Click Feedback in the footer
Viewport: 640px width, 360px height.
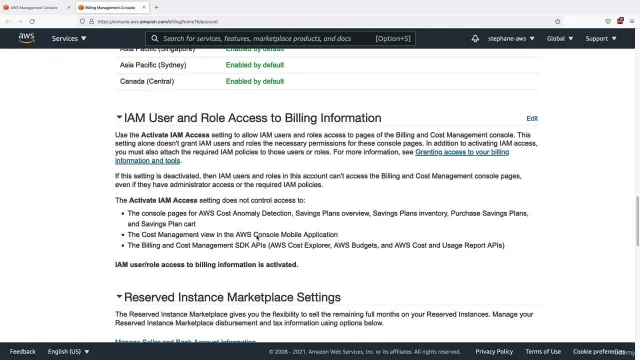point(22,351)
